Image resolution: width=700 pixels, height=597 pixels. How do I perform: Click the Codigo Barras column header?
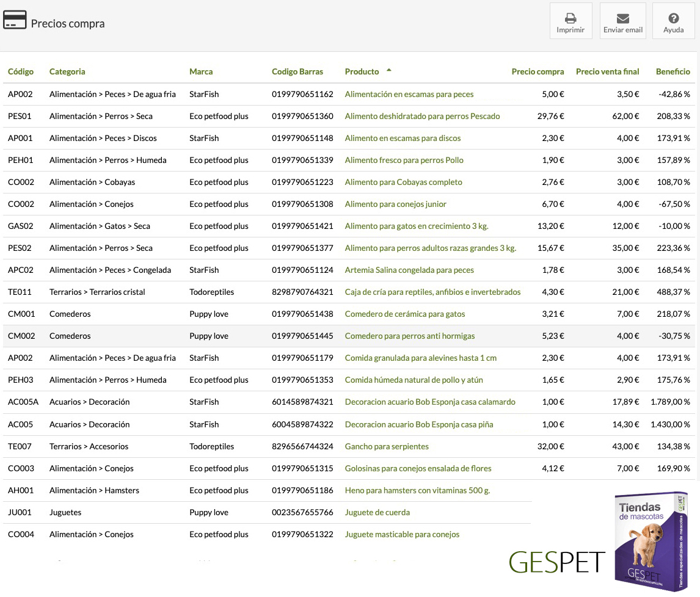pyautogui.click(x=297, y=71)
